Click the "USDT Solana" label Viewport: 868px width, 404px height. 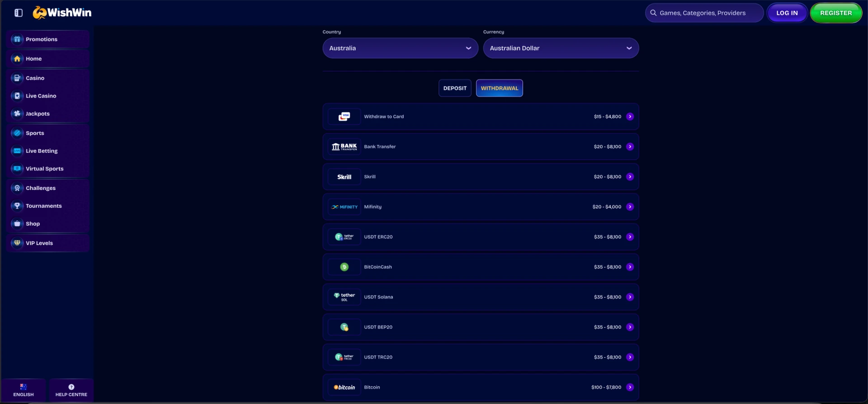378,297
